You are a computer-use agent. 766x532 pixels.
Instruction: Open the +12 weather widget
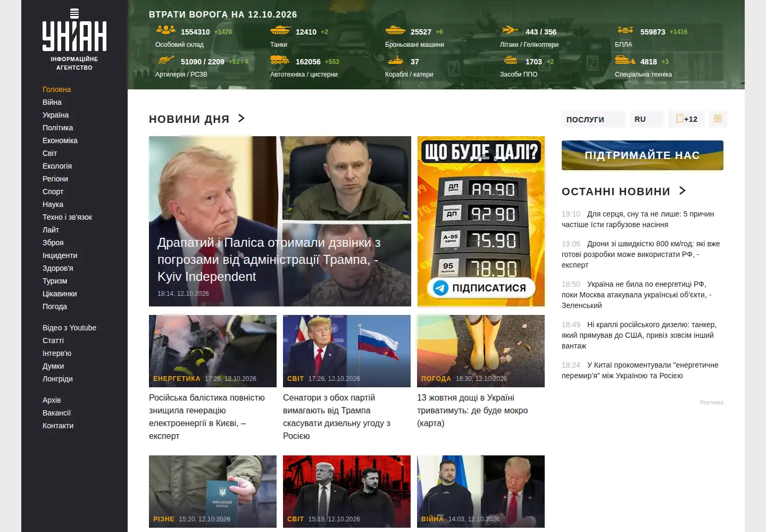coord(686,119)
